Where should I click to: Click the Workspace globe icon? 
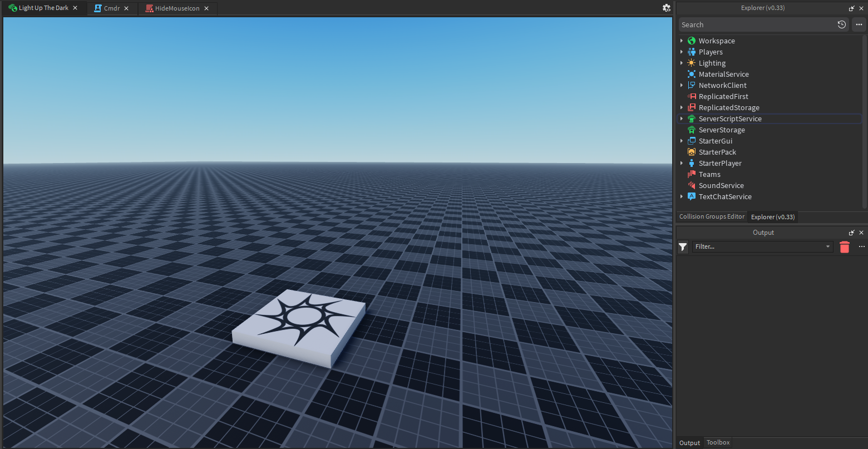[691, 41]
